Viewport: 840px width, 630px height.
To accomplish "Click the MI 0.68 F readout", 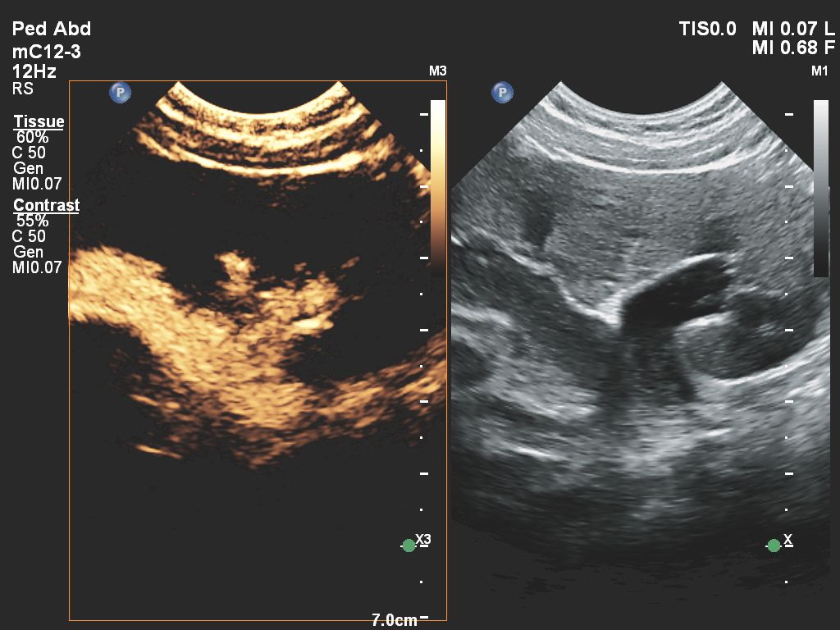I will (x=793, y=48).
